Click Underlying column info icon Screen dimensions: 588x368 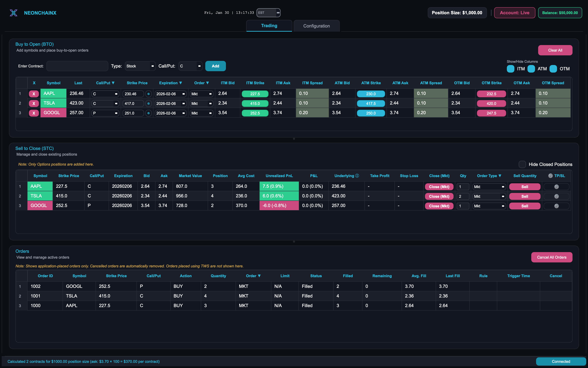(357, 176)
